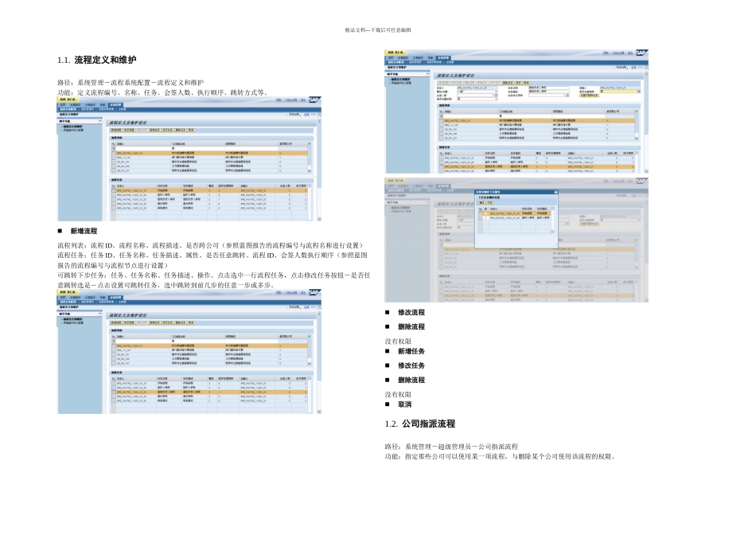Click the SAP logo in the bottom-left embedded screenshot

click(x=314, y=292)
